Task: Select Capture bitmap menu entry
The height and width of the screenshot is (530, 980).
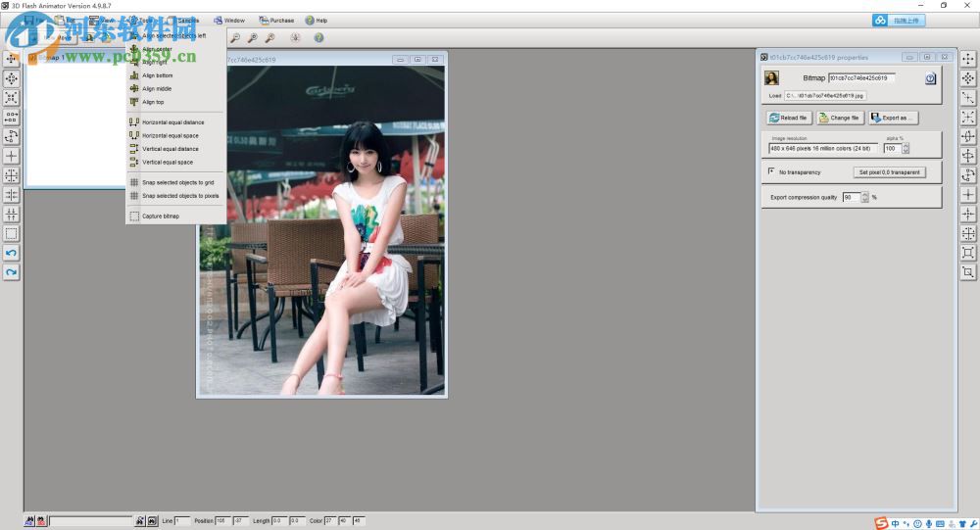Action: [175, 217]
